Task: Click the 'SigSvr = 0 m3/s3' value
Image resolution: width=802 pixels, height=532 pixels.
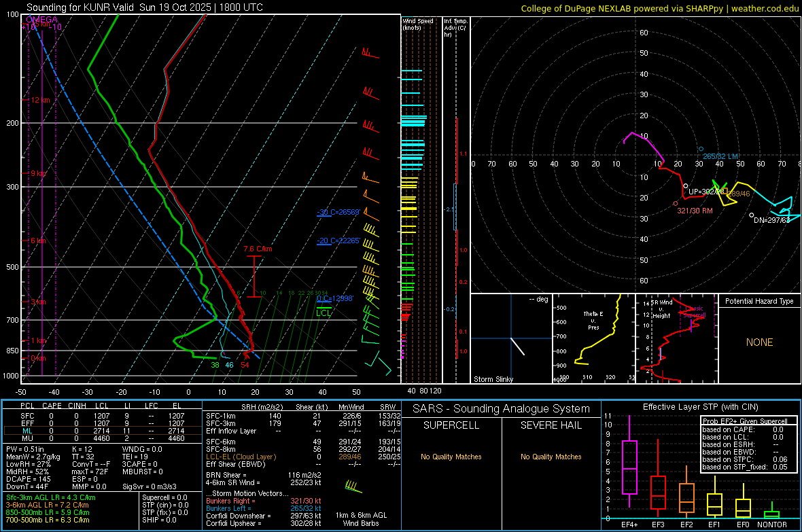Action: 150,486
